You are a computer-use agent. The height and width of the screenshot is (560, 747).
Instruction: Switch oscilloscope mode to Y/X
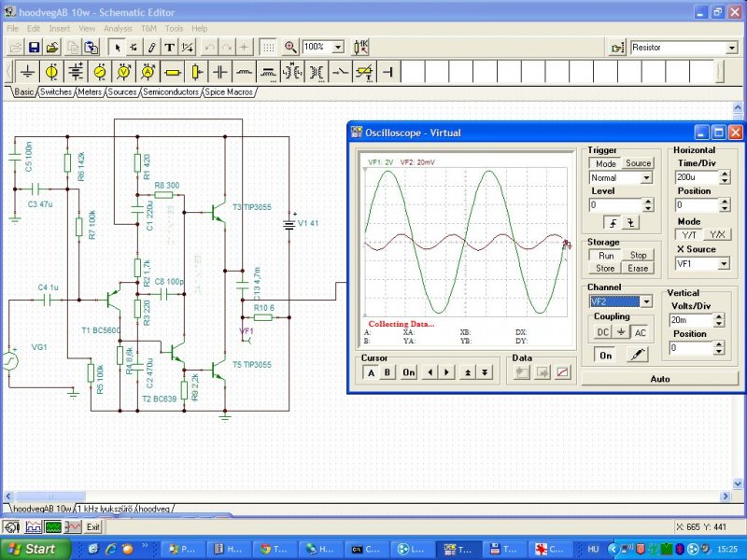coord(717,234)
